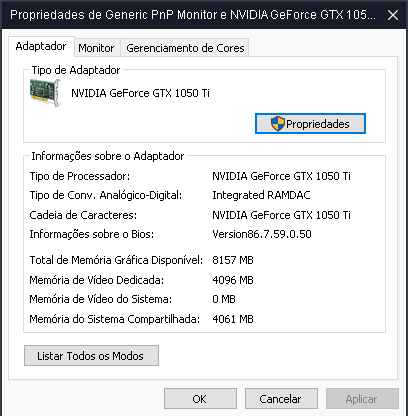Select the Adaptador tab
This screenshot has width=408, height=416.
click(x=41, y=46)
